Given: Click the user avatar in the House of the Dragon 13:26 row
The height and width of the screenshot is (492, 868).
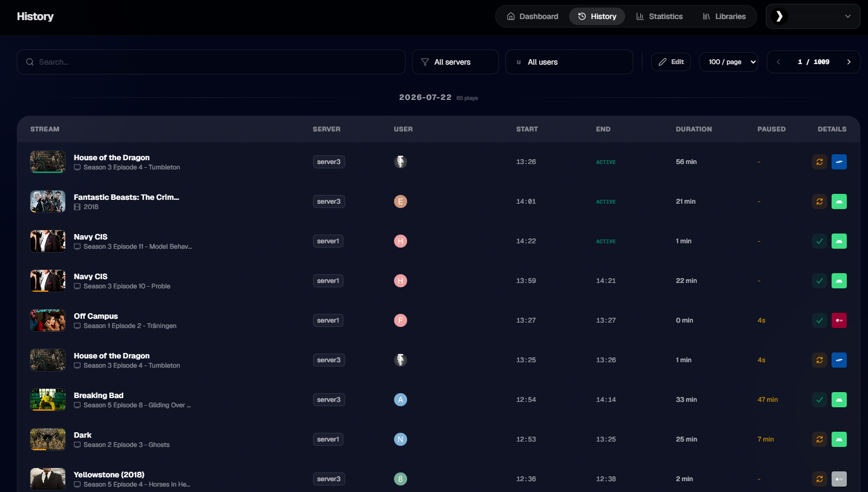Looking at the screenshot, I should [401, 162].
